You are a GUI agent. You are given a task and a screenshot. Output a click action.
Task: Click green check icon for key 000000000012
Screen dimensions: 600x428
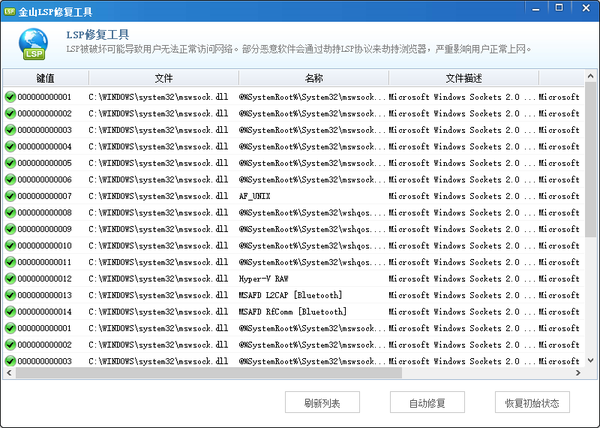(10, 278)
